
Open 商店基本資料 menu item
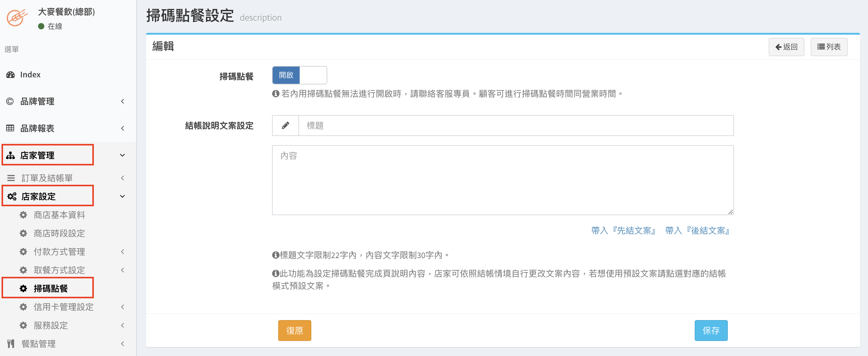coord(59,215)
